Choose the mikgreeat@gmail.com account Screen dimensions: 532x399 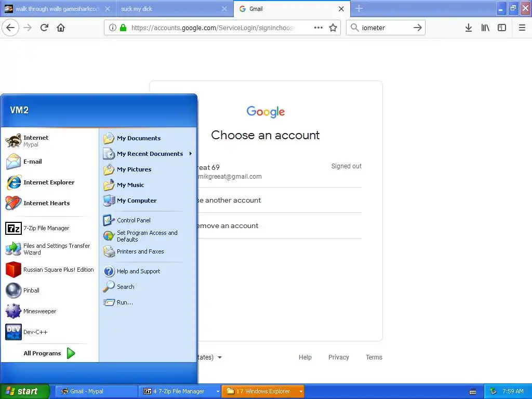[x=280, y=171]
